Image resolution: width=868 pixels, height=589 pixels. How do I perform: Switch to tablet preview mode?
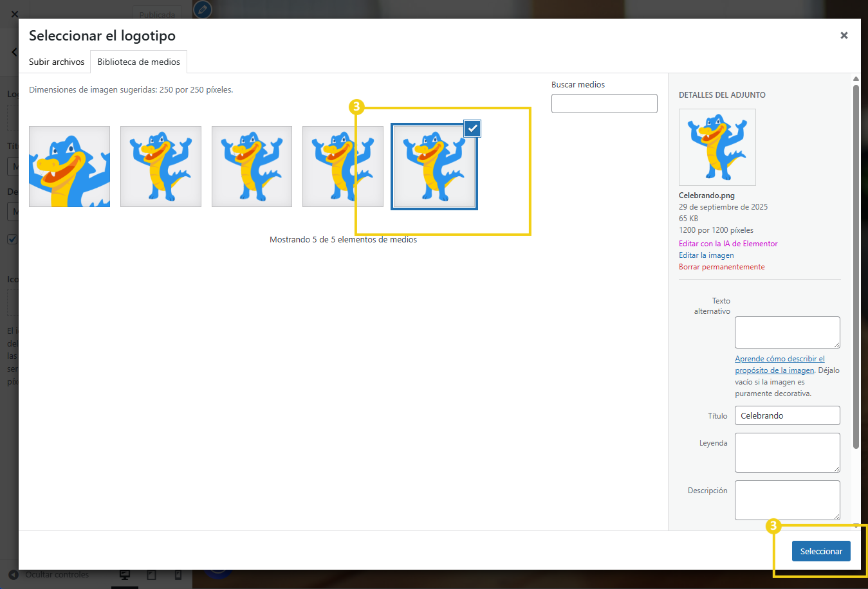coord(152,574)
